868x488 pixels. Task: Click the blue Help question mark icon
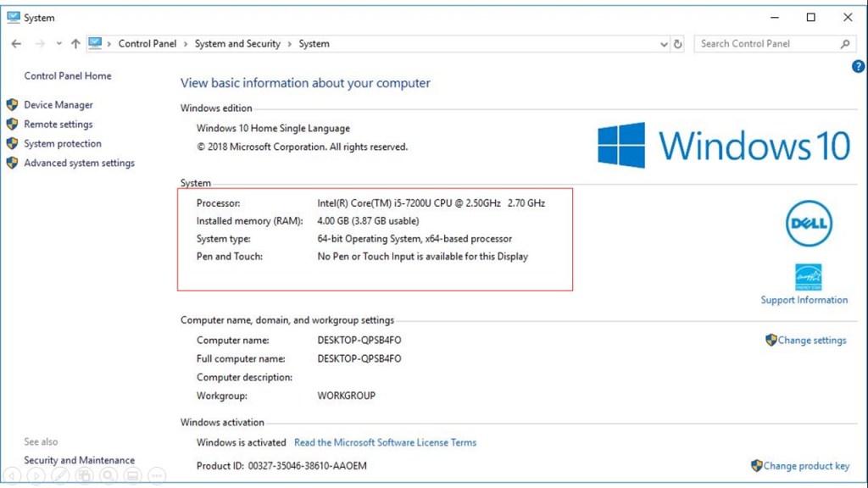(857, 66)
